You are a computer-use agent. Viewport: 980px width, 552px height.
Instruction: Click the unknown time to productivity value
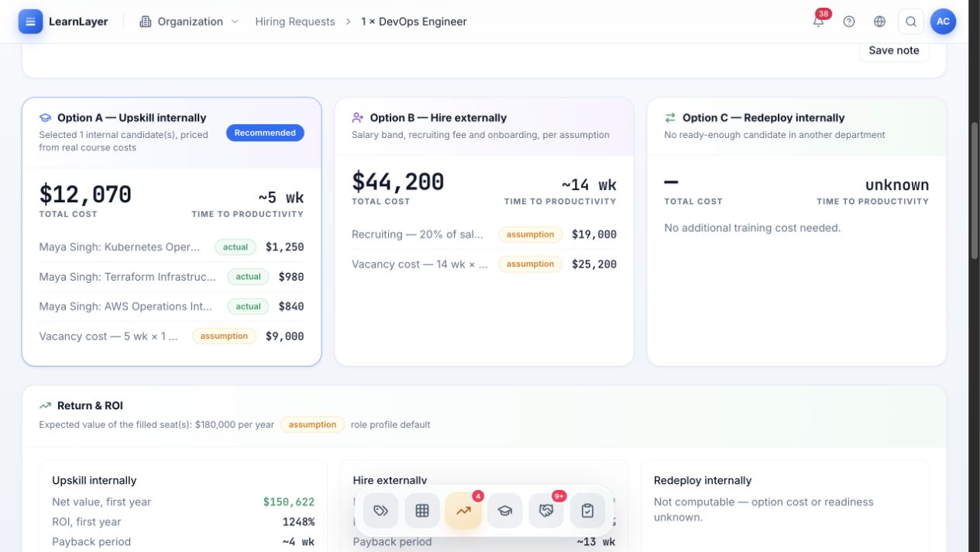[897, 185]
